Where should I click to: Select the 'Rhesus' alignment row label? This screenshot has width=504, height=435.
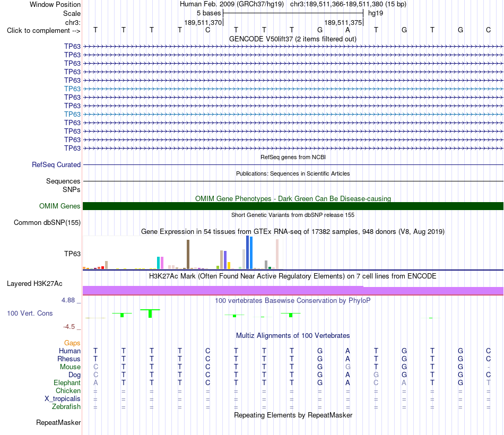[x=69, y=359]
